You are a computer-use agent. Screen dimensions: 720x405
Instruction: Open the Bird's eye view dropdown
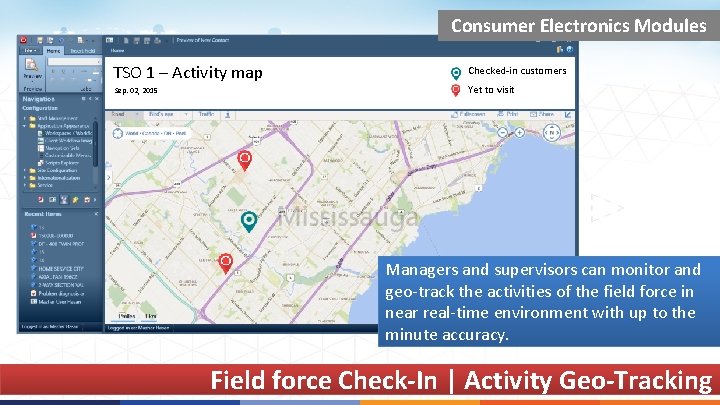(169, 114)
